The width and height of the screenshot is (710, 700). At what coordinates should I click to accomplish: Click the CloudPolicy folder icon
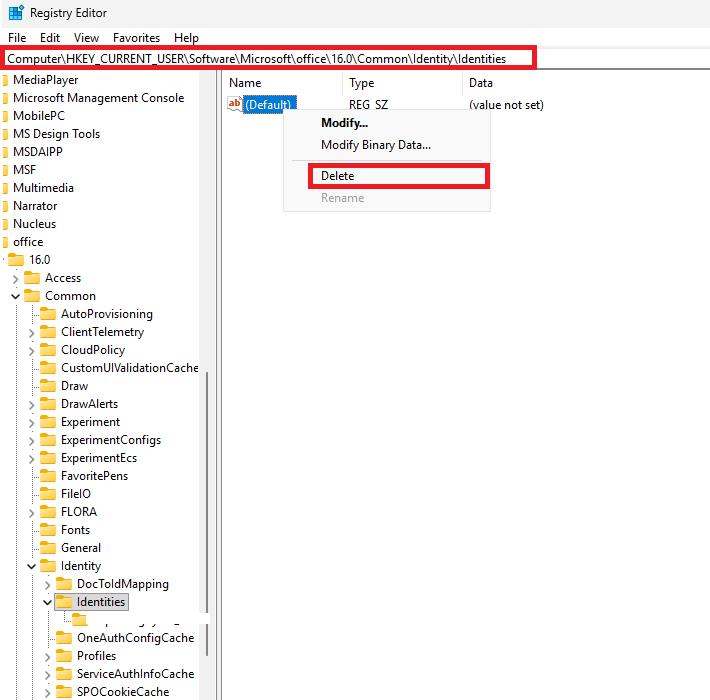(x=48, y=349)
